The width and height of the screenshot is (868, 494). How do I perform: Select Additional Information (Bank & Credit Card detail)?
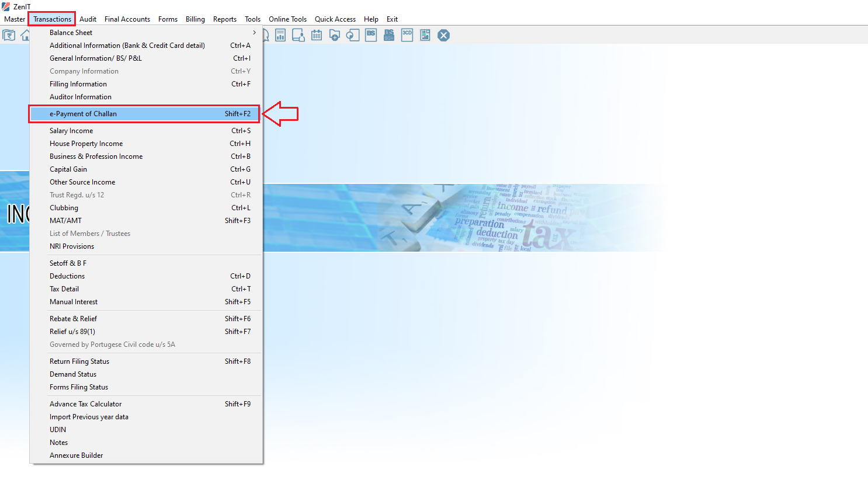point(146,46)
